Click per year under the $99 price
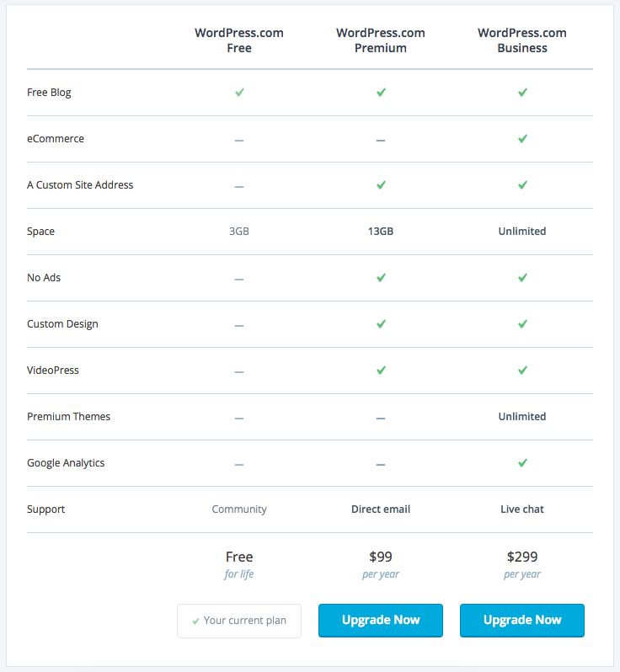Screen dimensions: 620x672 point(380,574)
